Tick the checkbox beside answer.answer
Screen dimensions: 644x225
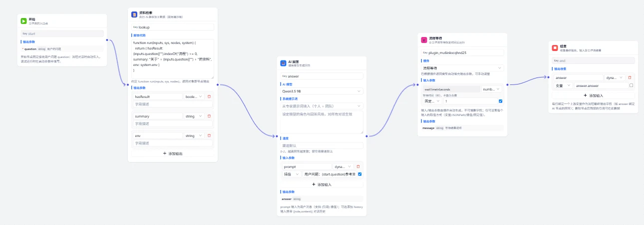pyautogui.click(x=632, y=85)
